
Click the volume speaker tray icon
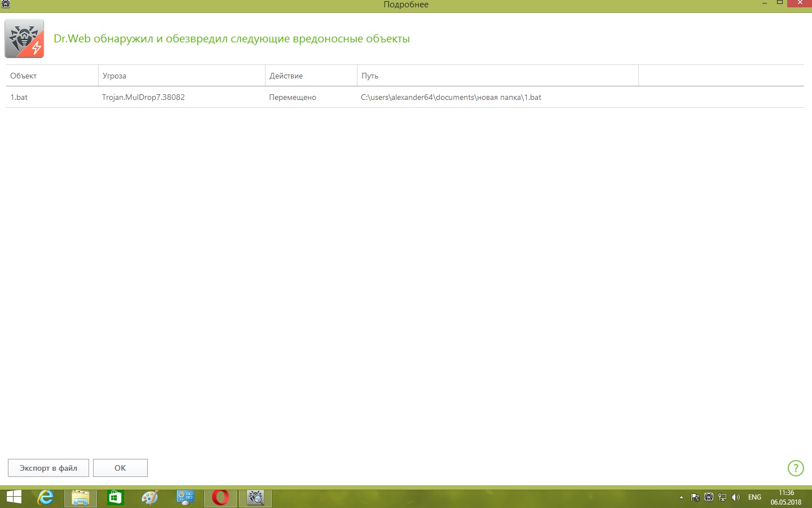click(735, 497)
